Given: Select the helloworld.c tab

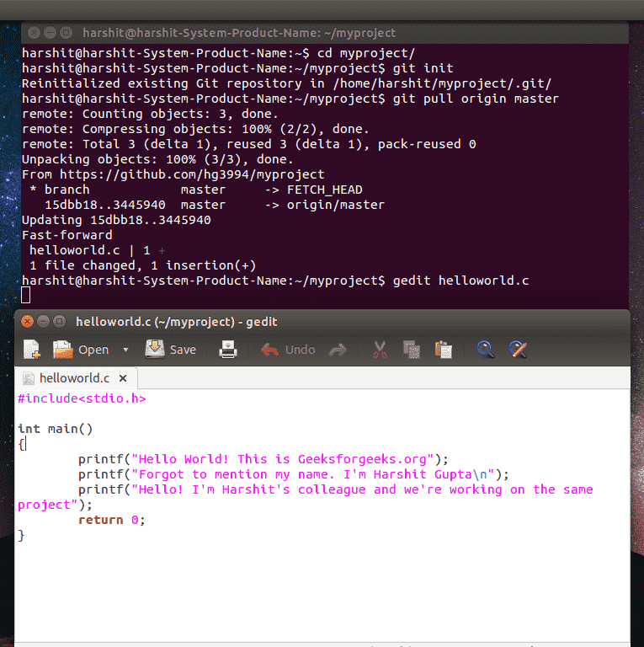Looking at the screenshot, I should coord(74,378).
